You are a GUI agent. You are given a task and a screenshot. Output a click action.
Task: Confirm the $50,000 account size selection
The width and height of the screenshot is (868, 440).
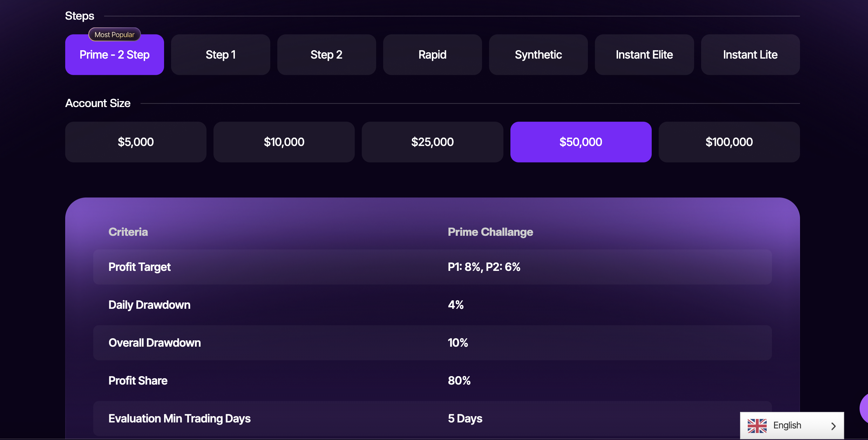(x=581, y=142)
